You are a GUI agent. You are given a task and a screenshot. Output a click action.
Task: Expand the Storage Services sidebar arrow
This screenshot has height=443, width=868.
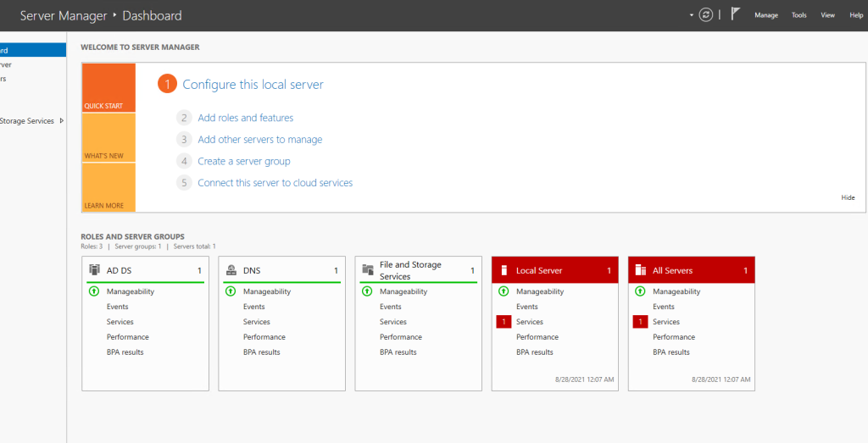coord(62,121)
